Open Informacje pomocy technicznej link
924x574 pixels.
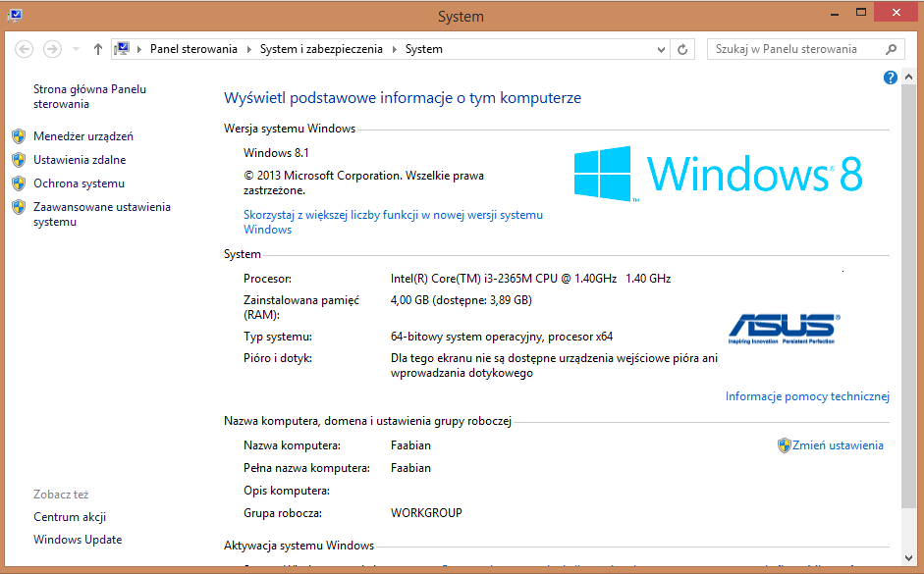click(x=807, y=396)
